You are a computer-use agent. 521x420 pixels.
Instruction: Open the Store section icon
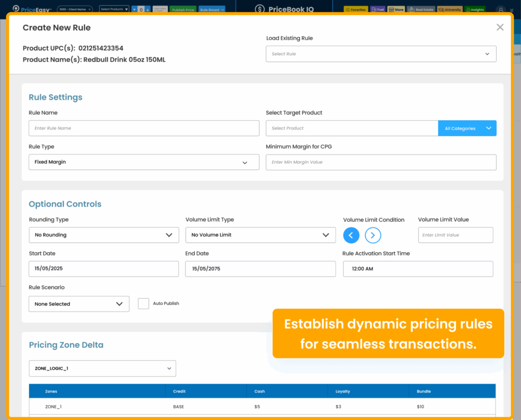point(396,10)
